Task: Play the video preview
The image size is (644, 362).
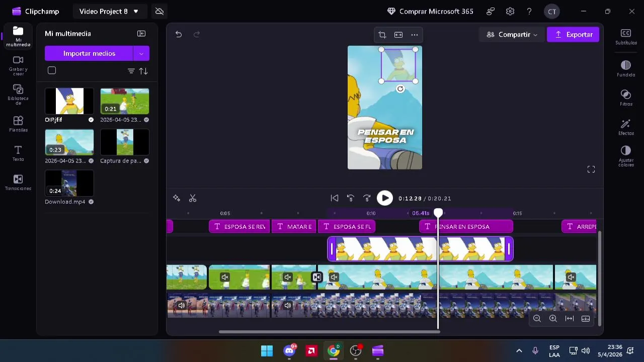Action: 385,198
